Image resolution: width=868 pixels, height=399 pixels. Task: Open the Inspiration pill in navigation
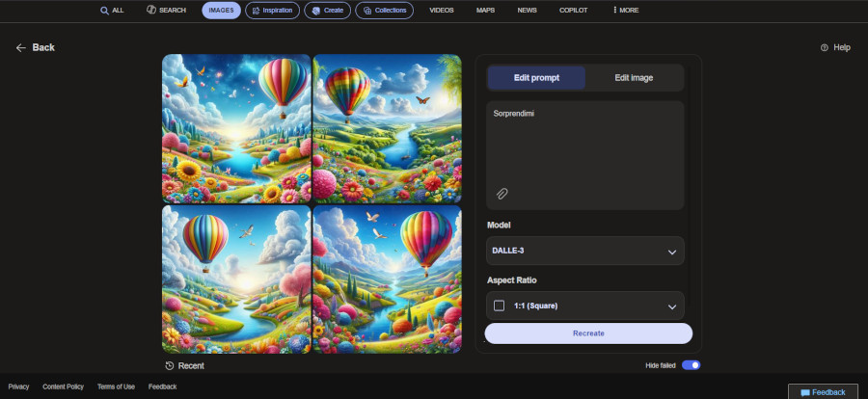(x=271, y=10)
